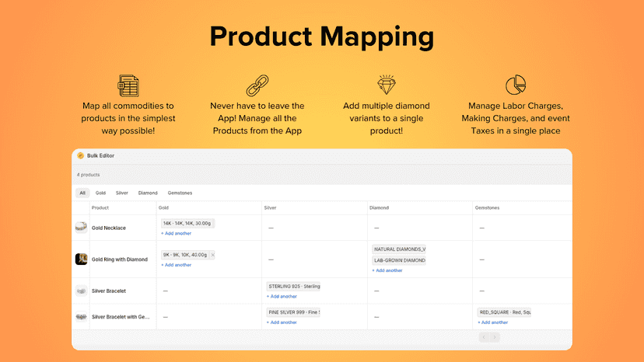This screenshot has width=644, height=362.
Task: Select the All filter tab
Action: 82,193
